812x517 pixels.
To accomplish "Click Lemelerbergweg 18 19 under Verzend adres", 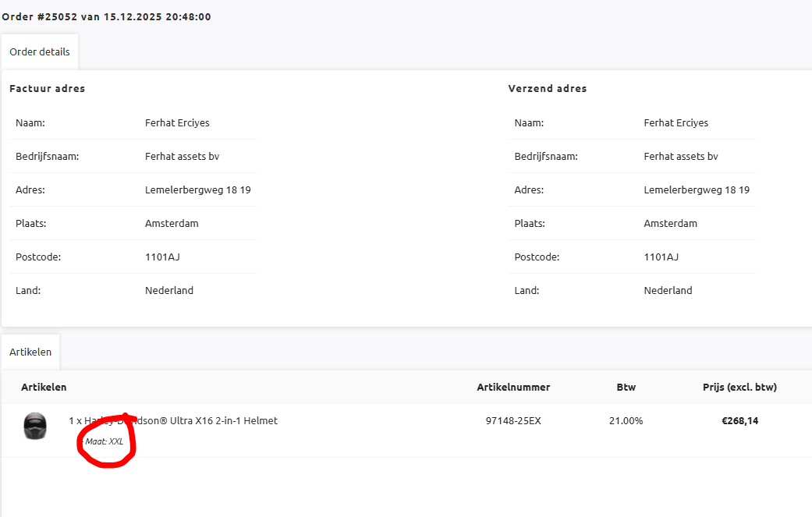I will click(696, 189).
